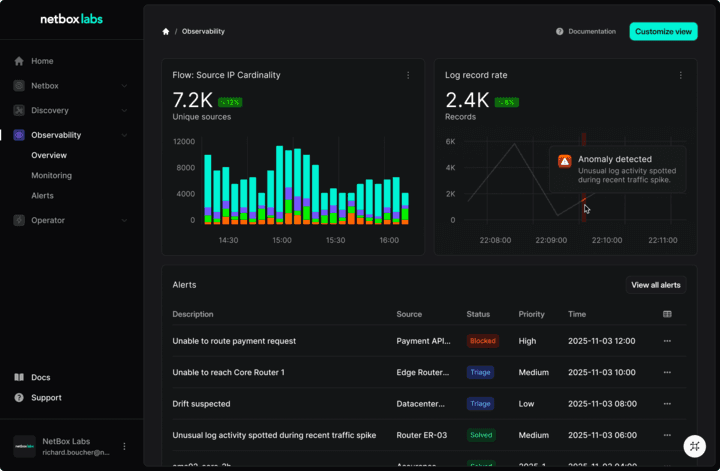Viewport: 720px width, 471px height.
Task: Open user account menu for NetBox Labs
Action: point(124,446)
